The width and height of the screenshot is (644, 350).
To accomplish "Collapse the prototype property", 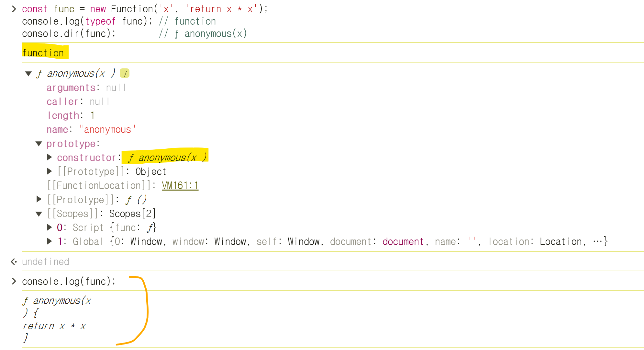I will [x=39, y=144].
